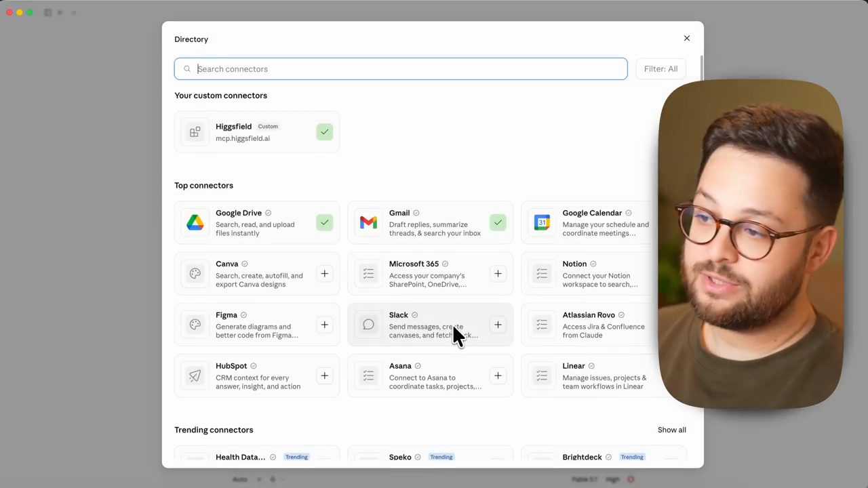Click the Notion connector title
The width and height of the screenshot is (868, 488).
(574, 264)
